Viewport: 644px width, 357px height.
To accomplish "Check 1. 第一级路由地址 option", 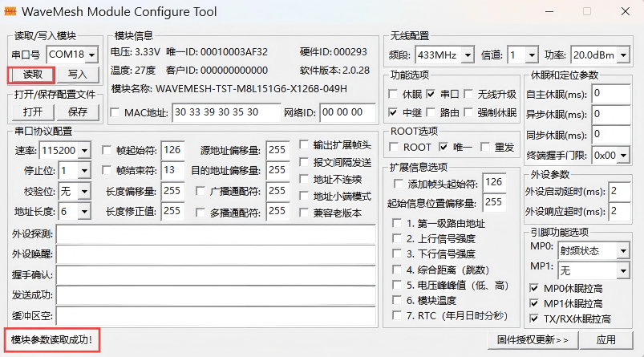I will click(x=397, y=224).
